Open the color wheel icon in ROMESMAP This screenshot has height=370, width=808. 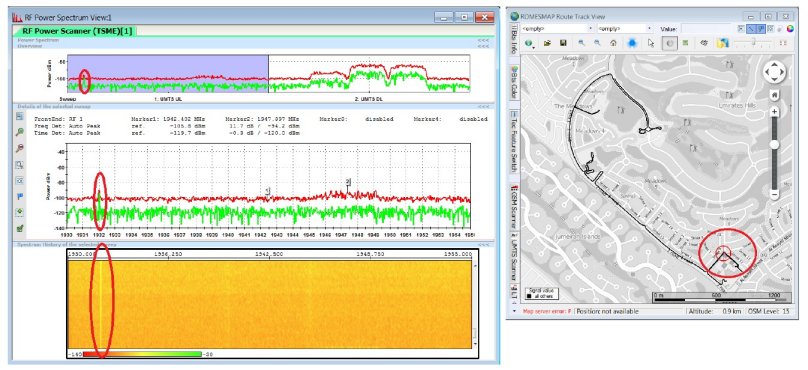click(x=790, y=29)
